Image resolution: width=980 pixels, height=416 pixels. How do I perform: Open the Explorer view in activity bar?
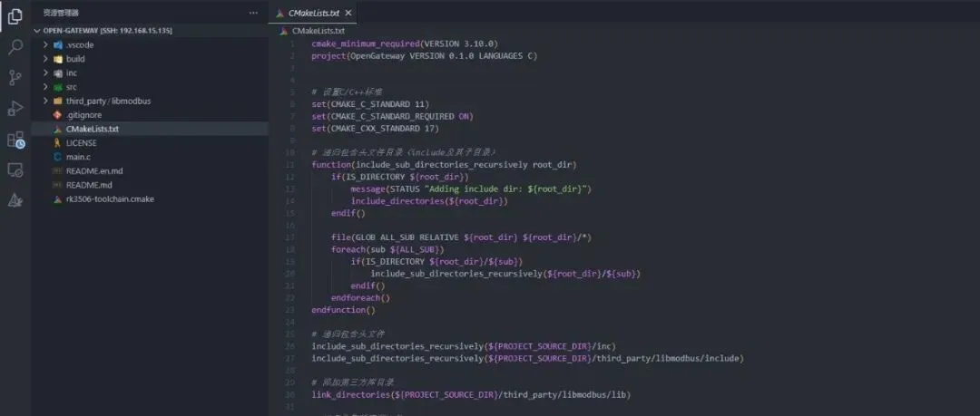click(15, 17)
